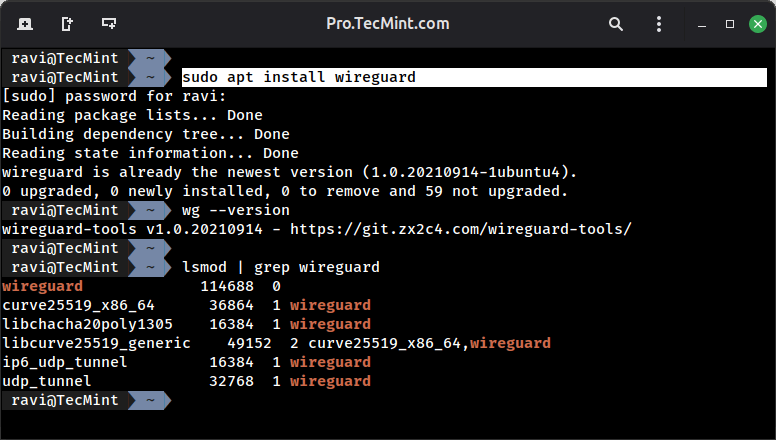This screenshot has height=440, width=776.
Task: Open the terminal search magnifier
Action: (633, 23)
